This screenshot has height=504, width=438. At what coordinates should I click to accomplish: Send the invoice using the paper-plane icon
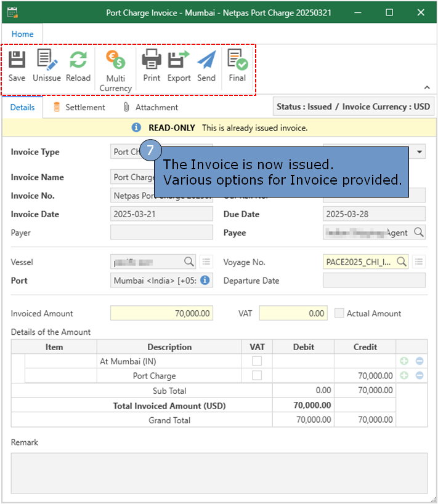click(206, 66)
